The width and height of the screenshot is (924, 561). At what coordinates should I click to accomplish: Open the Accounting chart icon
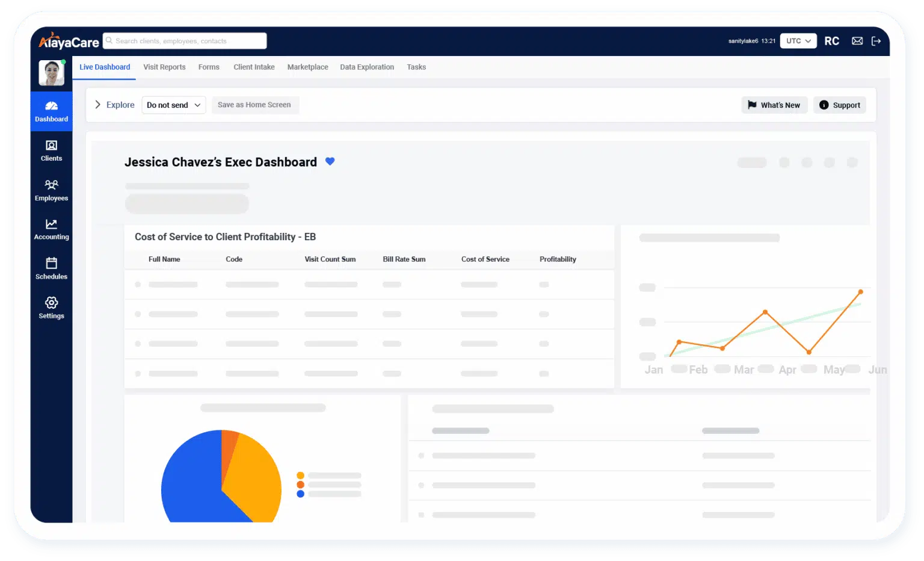51,225
